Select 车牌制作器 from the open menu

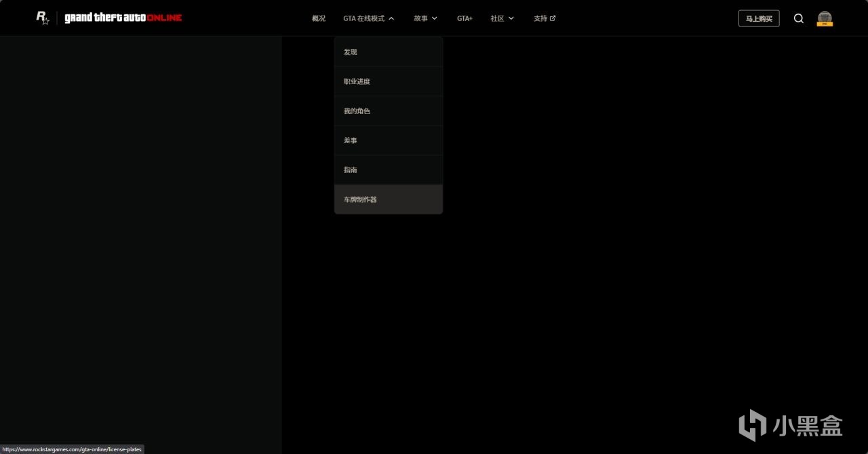(x=359, y=199)
